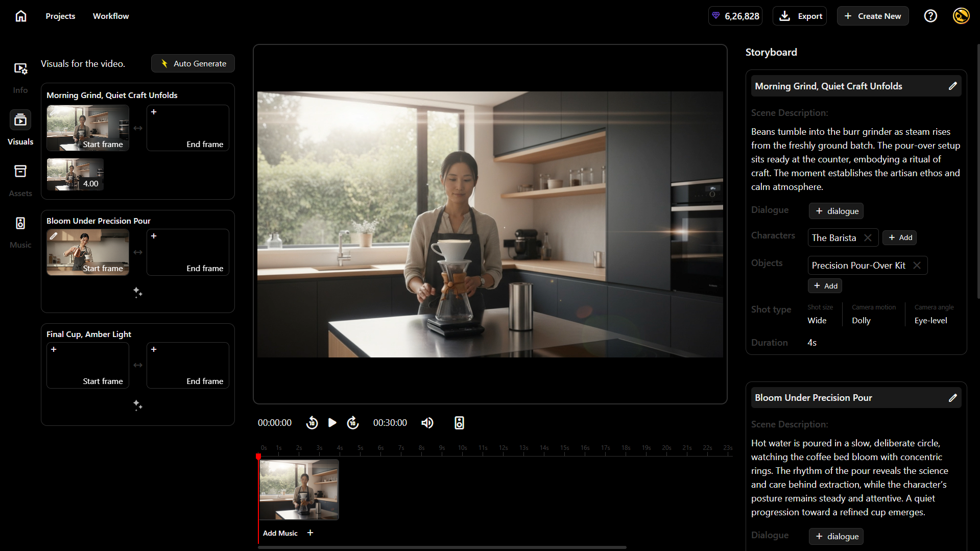The image size is (980, 551).
Task: Add dialogue to Morning Grind scene
Action: coord(836,211)
